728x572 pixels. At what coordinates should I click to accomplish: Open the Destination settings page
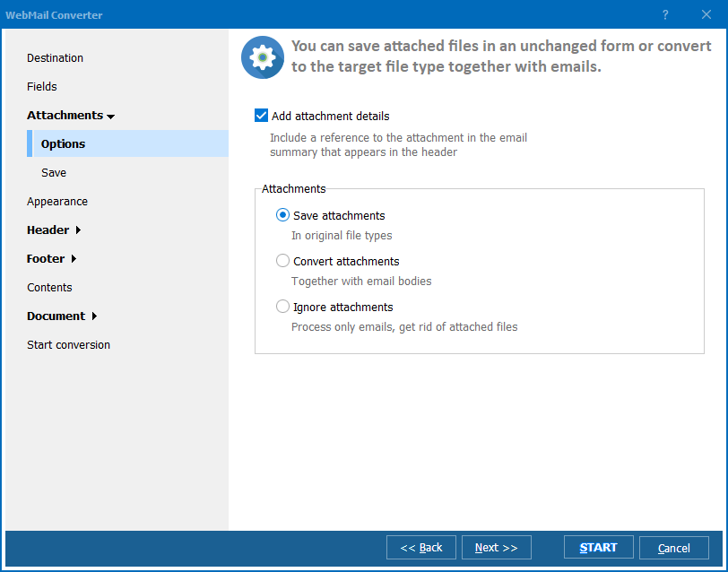coord(54,57)
